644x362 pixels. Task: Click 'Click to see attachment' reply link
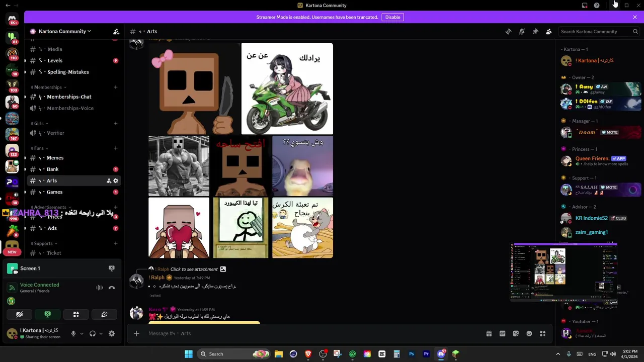pyautogui.click(x=194, y=269)
